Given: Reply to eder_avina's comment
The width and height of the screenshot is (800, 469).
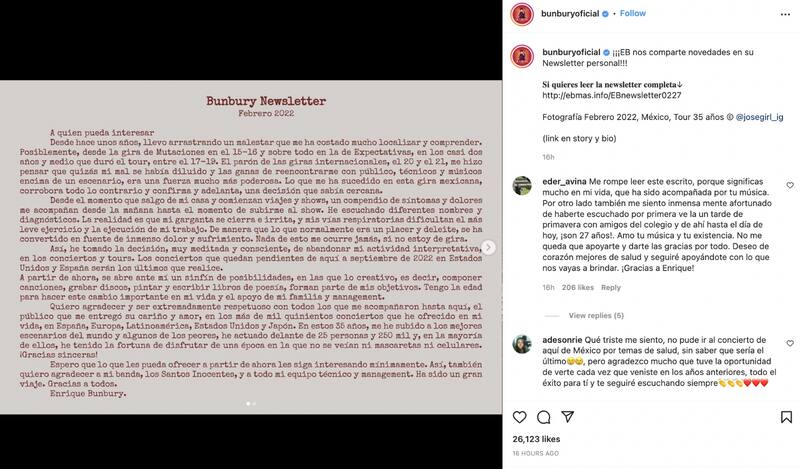Looking at the screenshot, I should click(610, 287).
